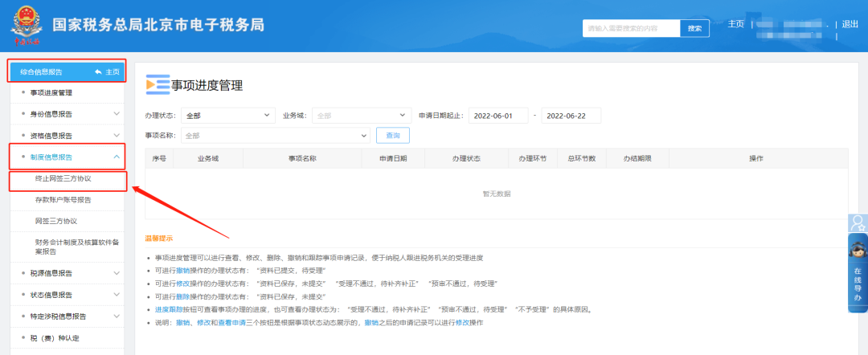This screenshot has width=868, height=355.
Task: Click 查看申请 highlighted text in tips
Action: tap(231, 322)
